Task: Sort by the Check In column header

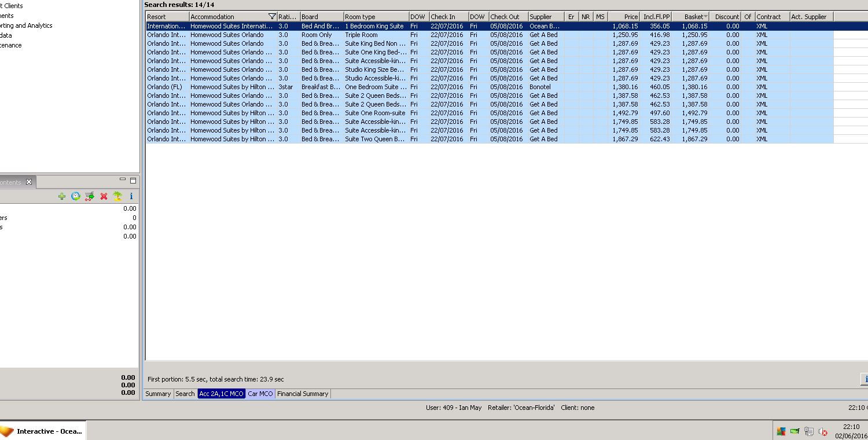Action: pyautogui.click(x=448, y=17)
